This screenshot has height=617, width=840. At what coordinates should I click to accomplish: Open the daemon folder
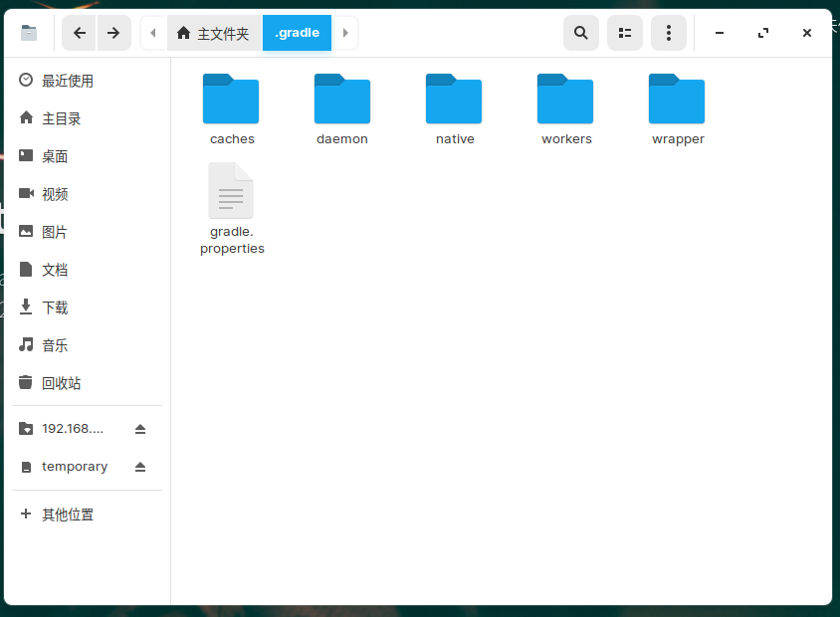342,109
